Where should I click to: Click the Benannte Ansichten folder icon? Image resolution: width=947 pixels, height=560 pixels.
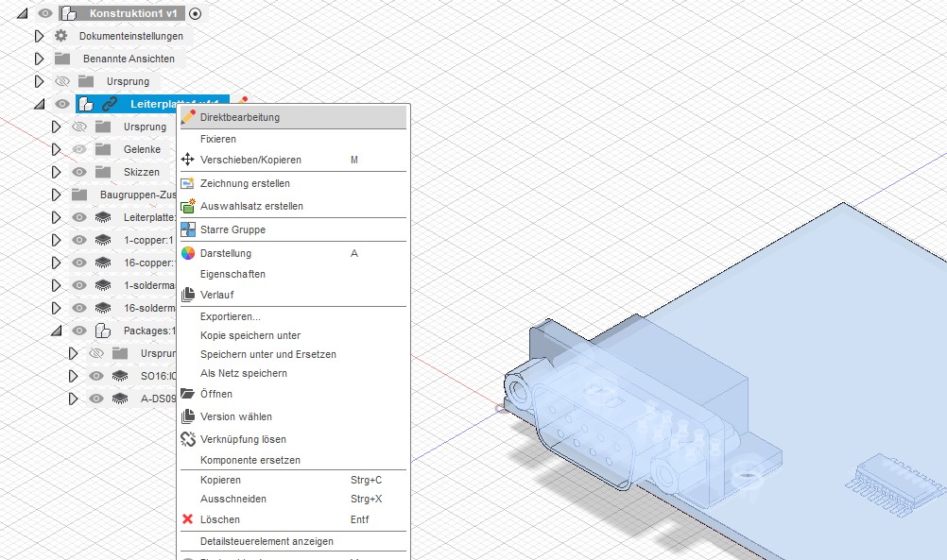pos(62,59)
